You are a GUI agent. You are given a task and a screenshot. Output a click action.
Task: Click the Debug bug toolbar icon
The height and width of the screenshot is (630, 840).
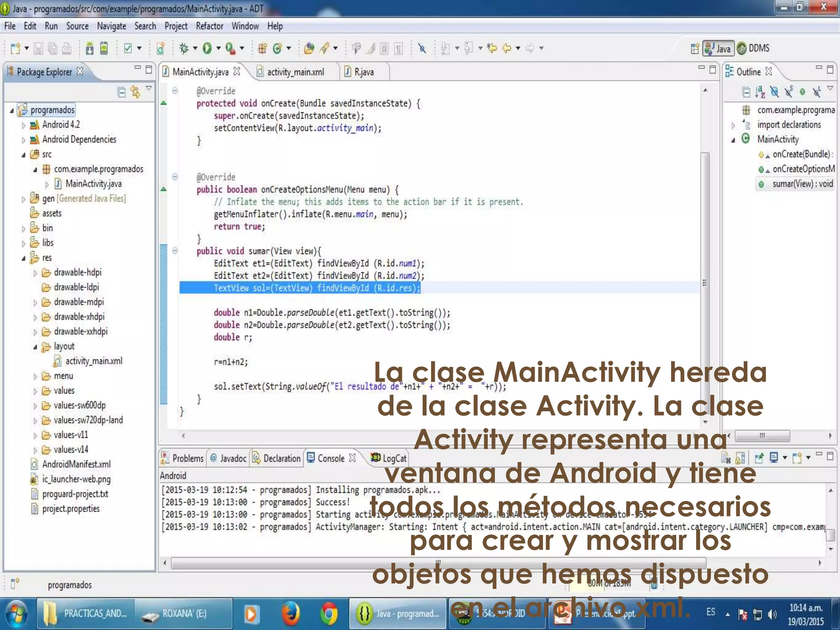point(184,48)
